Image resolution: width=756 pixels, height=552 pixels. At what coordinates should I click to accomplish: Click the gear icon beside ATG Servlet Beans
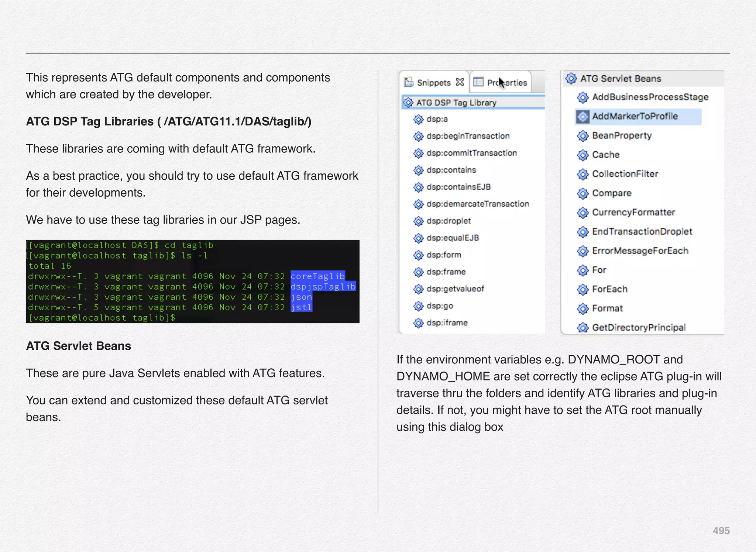(x=571, y=78)
